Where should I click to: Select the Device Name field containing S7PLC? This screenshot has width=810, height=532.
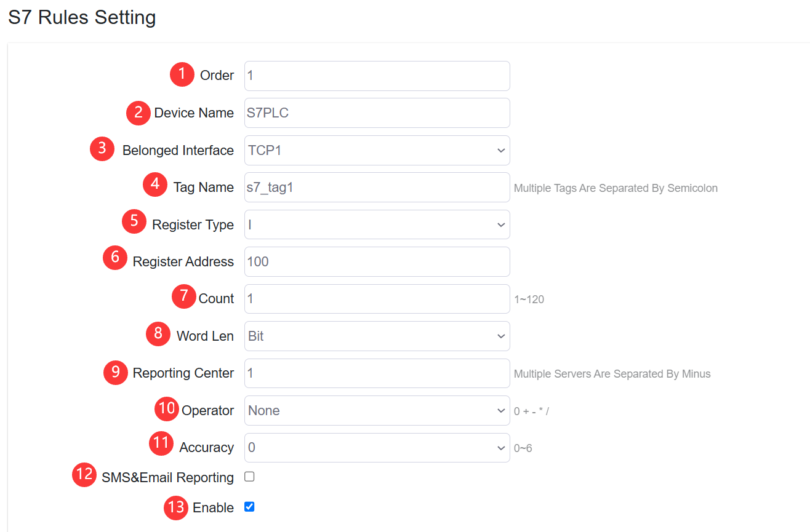point(377,113)
